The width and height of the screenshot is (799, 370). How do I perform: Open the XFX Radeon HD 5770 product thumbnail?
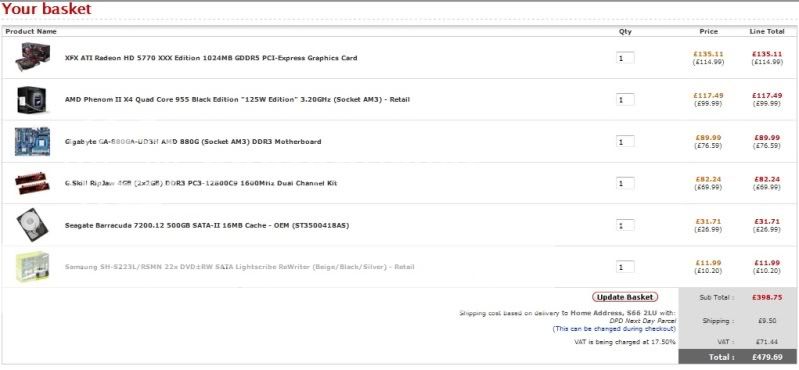point(32,57)
